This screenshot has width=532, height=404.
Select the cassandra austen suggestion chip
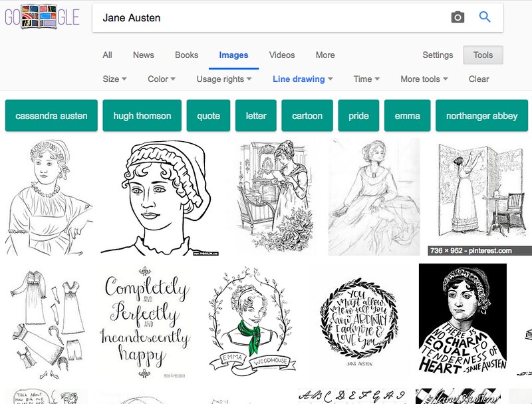pyautogui.click(x=51, y=115)
